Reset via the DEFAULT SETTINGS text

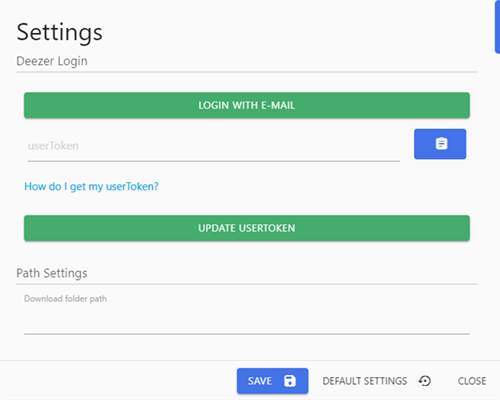365,381
